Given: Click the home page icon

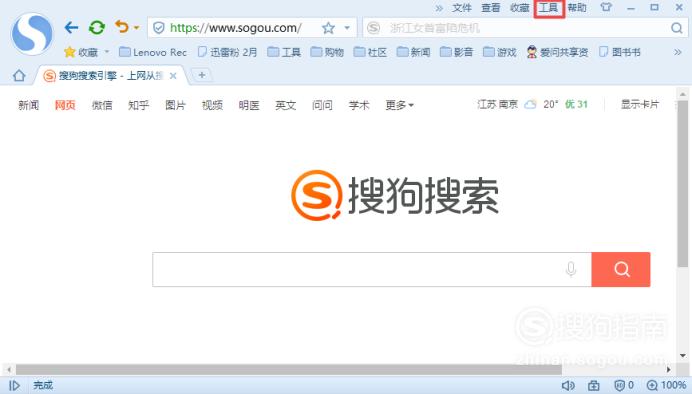Looking at the screenshot, I should click(x=19, y=76).
